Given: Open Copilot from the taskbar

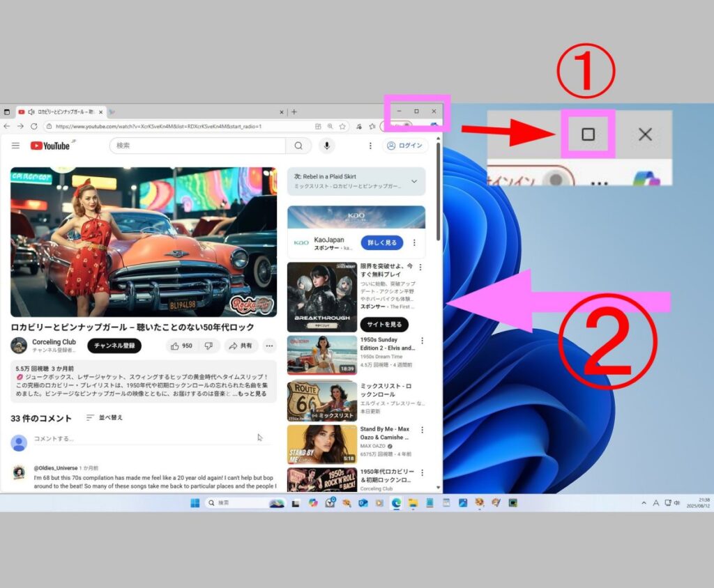Looking at the screenshot, I should coord(313,503).
